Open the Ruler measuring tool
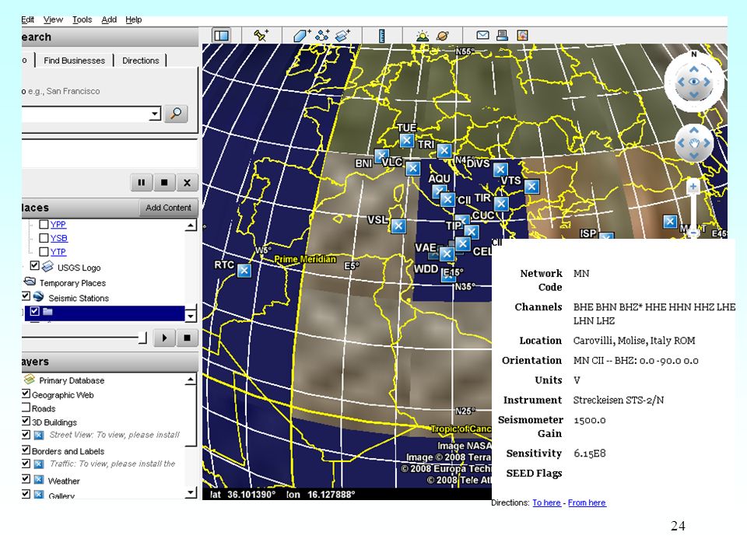The image size is (747, 560). tap(381, 36)
